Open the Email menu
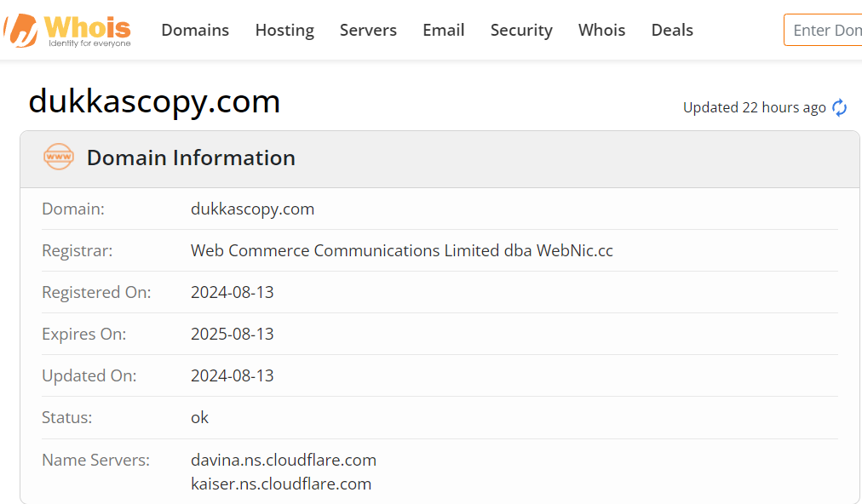Screen dimensions: 862x504 (444, 31)
